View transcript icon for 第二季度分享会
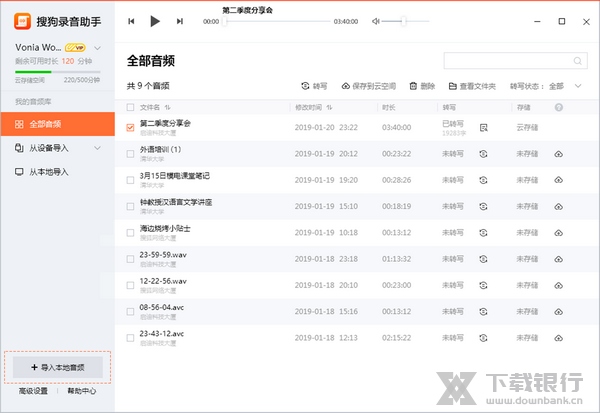600x413 pixels. [x=483, y=127]
